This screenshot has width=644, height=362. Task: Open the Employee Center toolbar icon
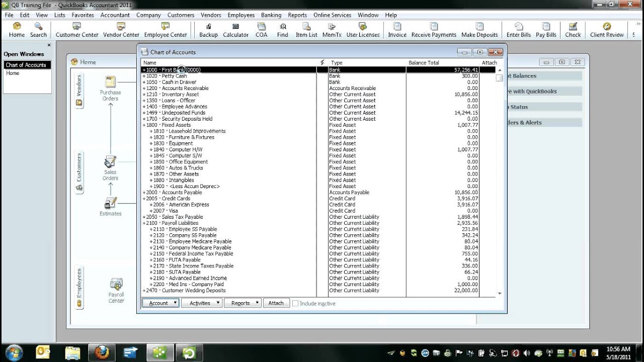click(x=166, y=30)
